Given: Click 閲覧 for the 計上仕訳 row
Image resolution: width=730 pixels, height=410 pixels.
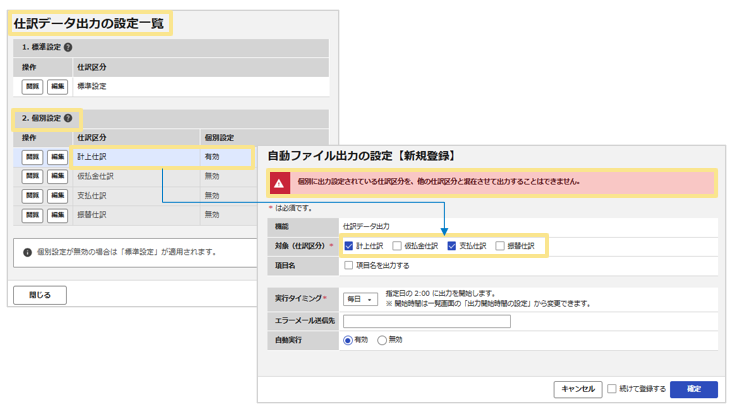Looking at the screenshot, I should (33, 157).
